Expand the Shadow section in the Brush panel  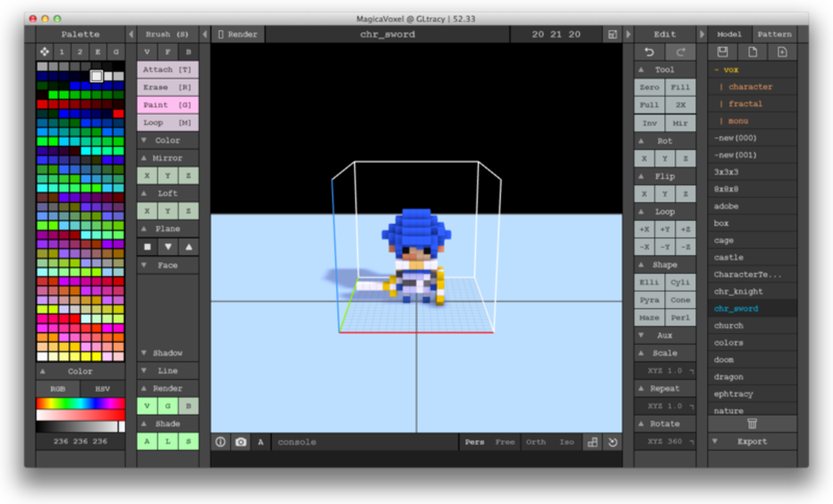tap(167, 353)
